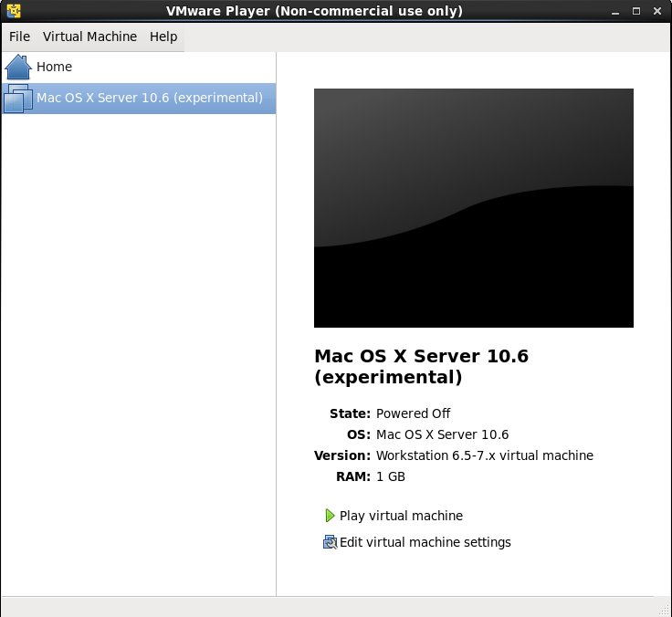This screenshot has height=617, width=672.
Task: Click the Home house icon
Action: pyautogui.click(x=18, y=67)
